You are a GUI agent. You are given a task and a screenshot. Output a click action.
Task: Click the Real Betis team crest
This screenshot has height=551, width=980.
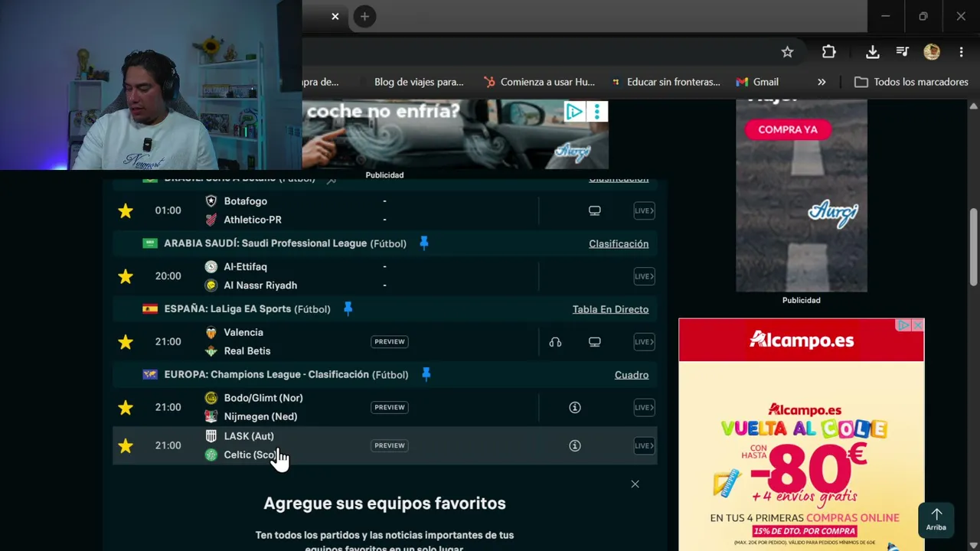pyautogui.click(x=211, y=351)
